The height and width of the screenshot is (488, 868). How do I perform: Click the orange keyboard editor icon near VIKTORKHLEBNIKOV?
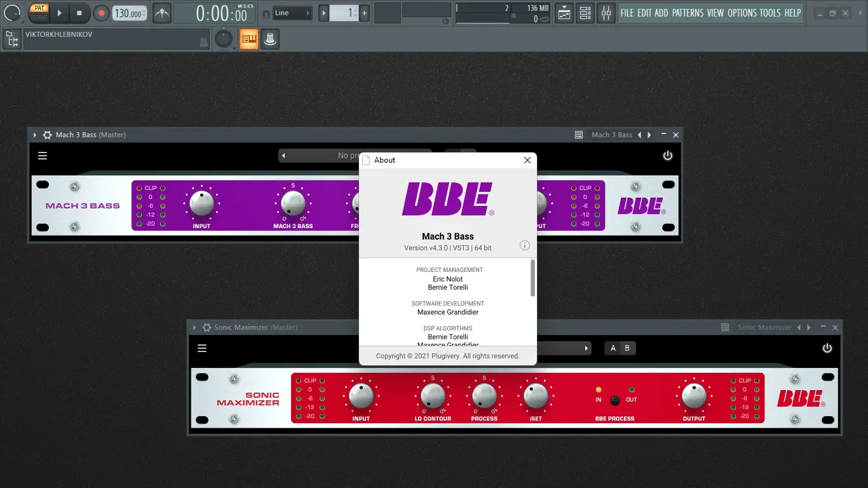pyautogui.click(x=248, y=39)
